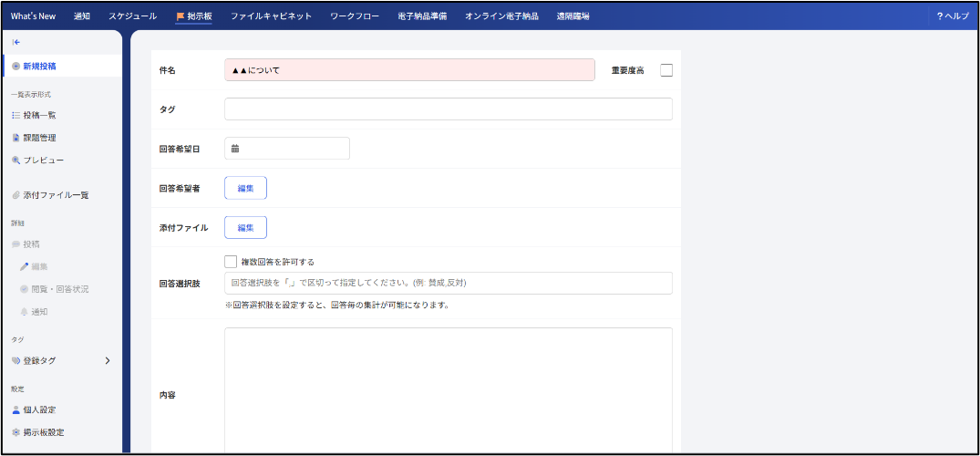Click the gear icon beside 掲示板設定
The height and width of the screenshot is (456, 980).
click(x=16, y=433)
